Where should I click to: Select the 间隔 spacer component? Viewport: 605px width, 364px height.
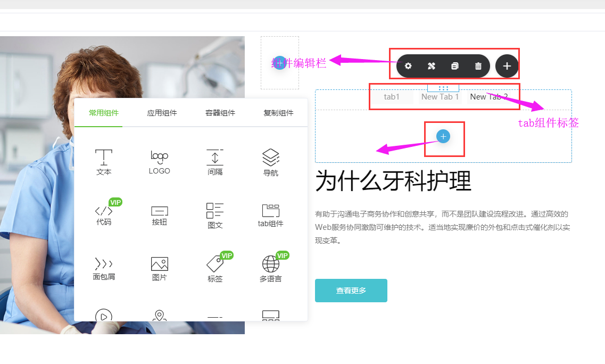tap(215, 162)
